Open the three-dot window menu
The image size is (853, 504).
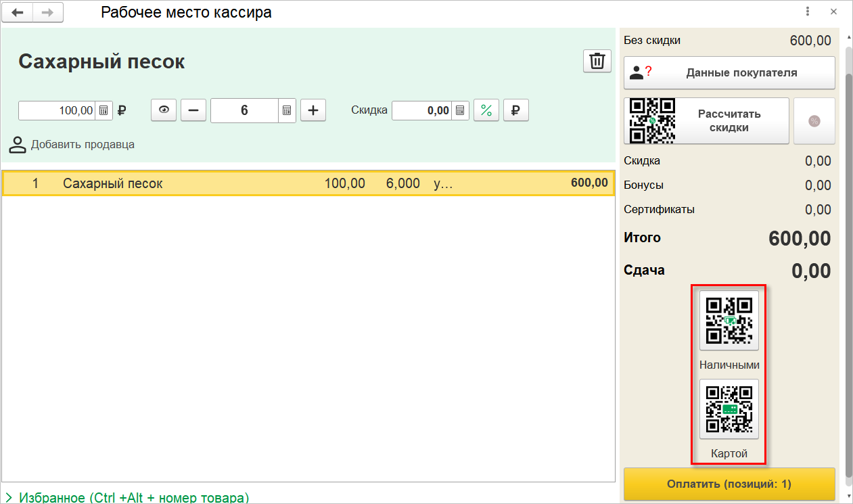(x=808, y=12)
